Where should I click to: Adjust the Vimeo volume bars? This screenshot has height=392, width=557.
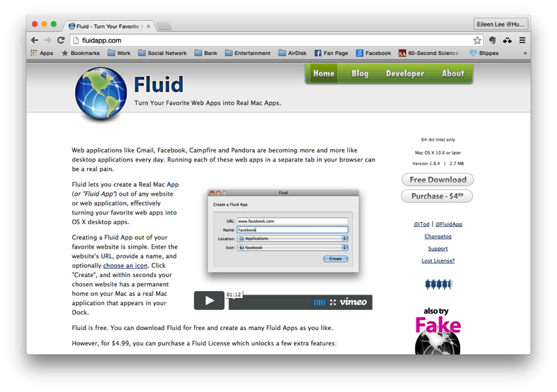coord(320,302)
